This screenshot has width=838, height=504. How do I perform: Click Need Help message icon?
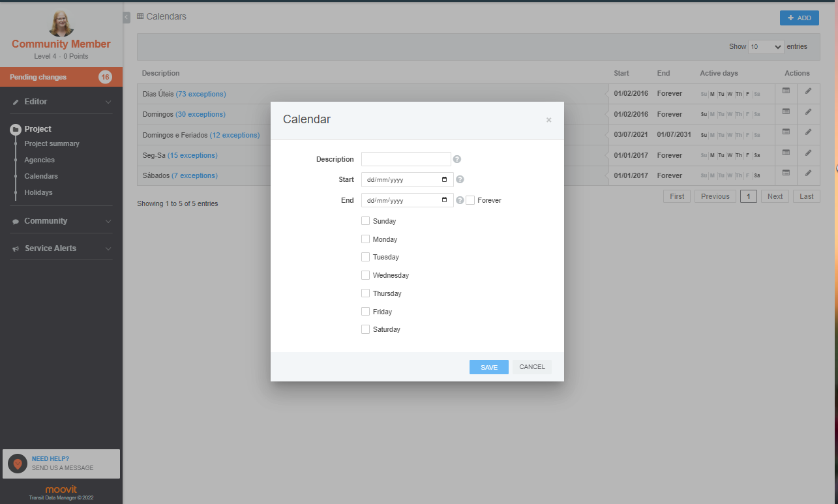click(x=18, y=464)
